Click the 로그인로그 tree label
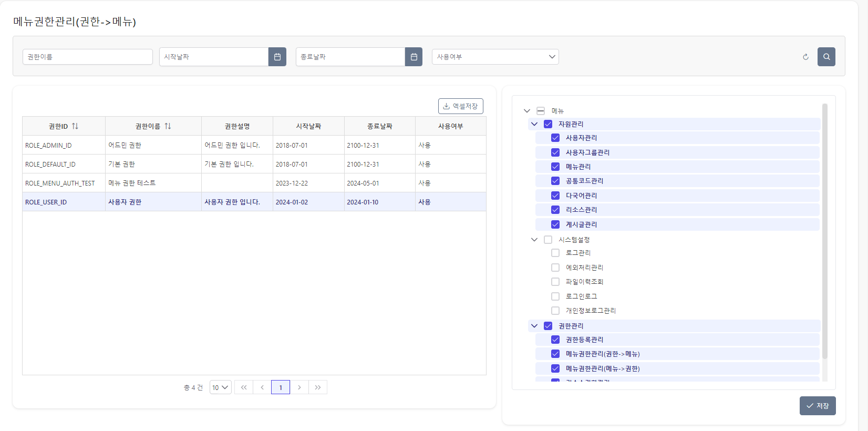This screenshot has height=431, width=868. [x=581, y=296]
